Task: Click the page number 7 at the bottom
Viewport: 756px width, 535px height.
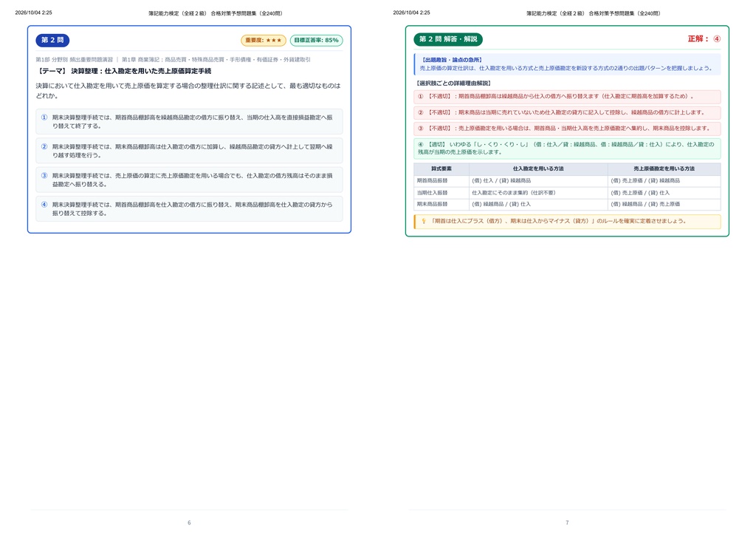Action: point(567,522)
